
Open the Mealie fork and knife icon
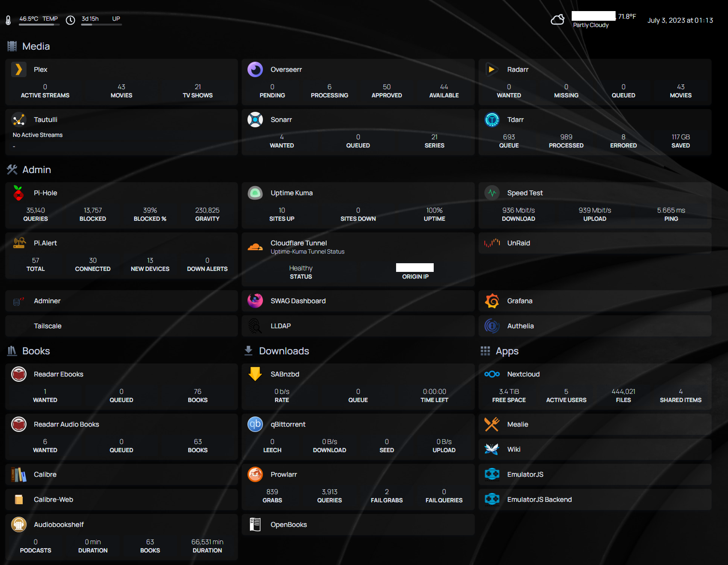(492, 424)
